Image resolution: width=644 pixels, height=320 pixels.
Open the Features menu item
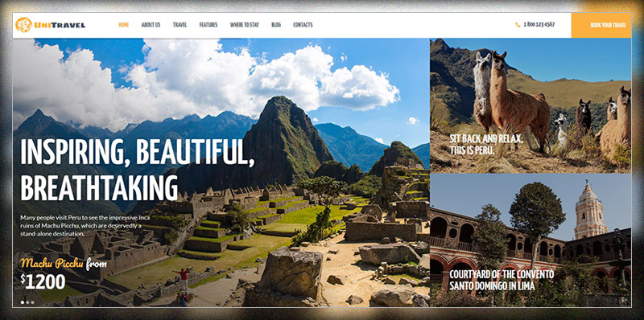pos(208,25)
